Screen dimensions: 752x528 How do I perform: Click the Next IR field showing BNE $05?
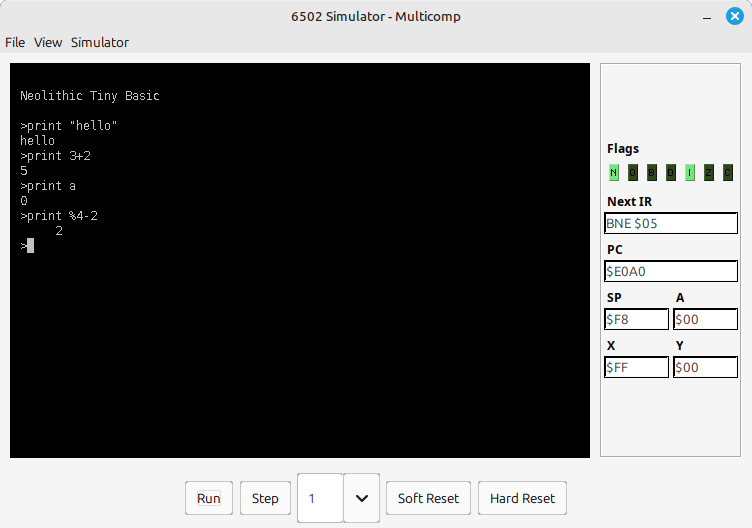pyautogui.click(x=671, y=223)
